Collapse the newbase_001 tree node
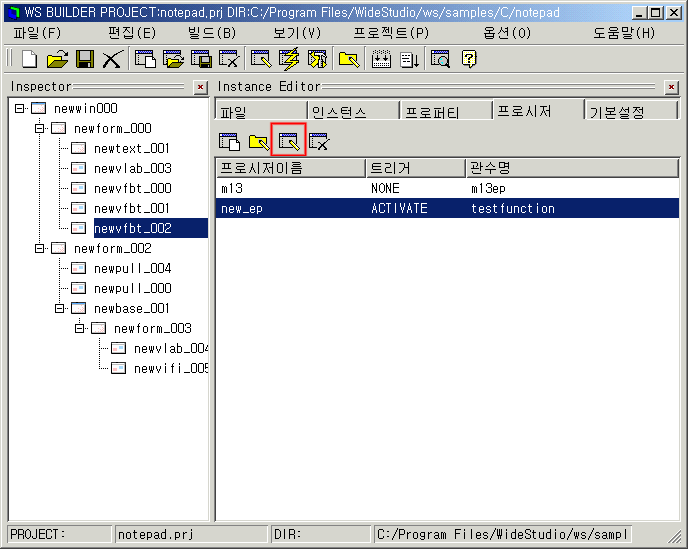Viewport: 688px width, 549px height. pyautogui.click(x=59, y=309)
